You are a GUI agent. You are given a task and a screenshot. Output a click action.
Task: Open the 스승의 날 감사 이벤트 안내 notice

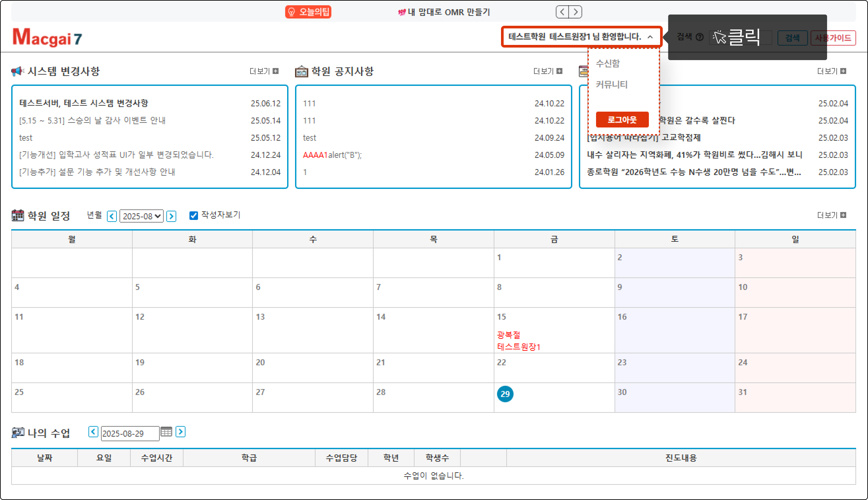pyautogui.click(x=93, y=121)
